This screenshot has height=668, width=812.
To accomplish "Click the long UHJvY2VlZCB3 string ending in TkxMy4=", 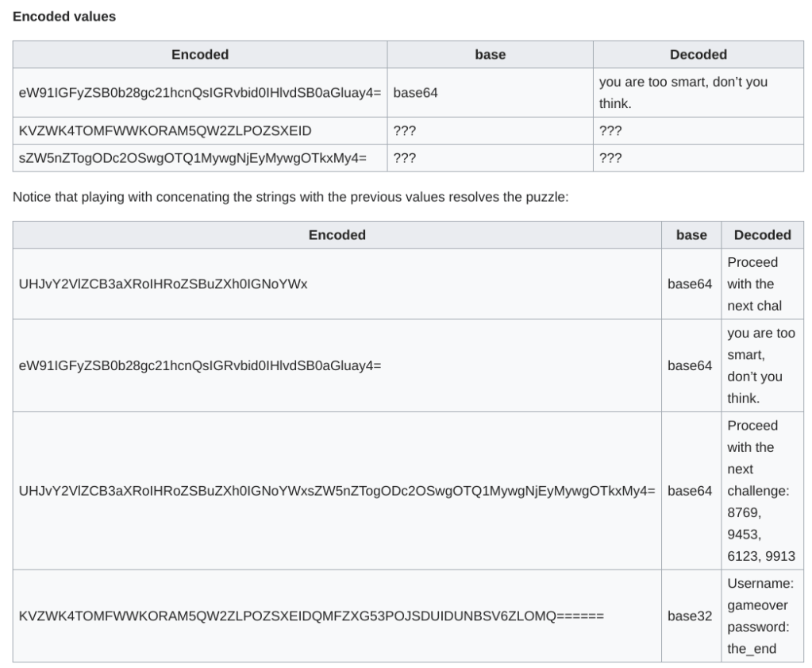I will pyautogui.click(x=337, y=491).
